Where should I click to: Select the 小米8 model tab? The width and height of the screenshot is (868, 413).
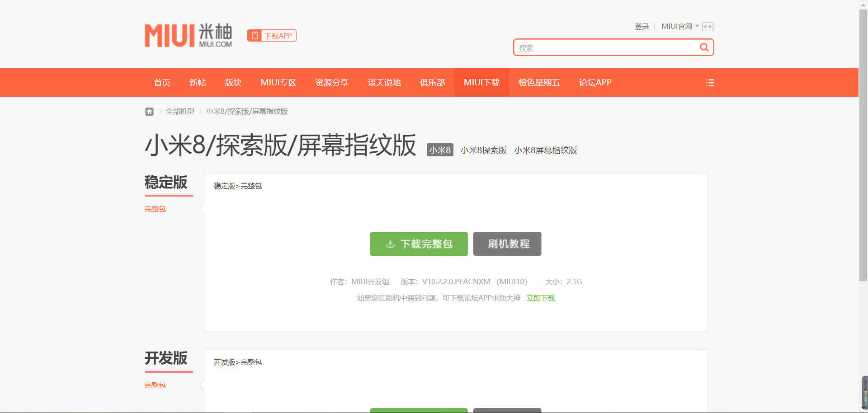tap(440, 150)
